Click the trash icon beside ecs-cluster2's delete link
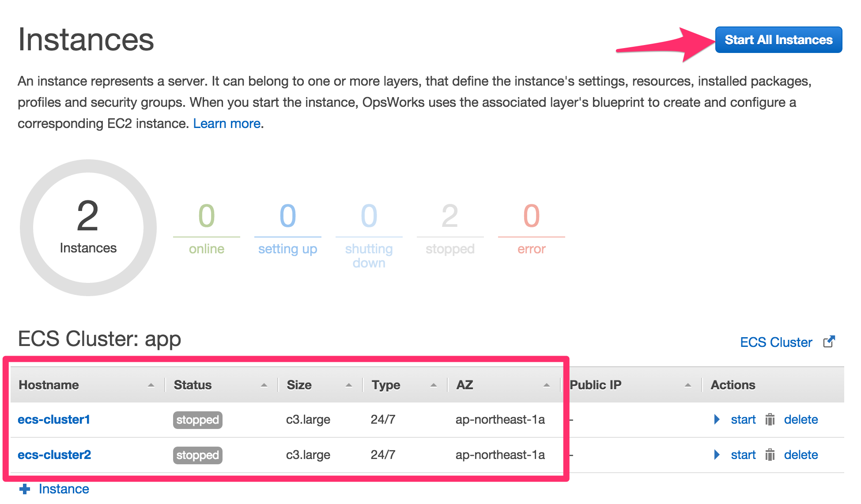Image resolution: width=861 pixels, height=504 pixels. [770, 455]
